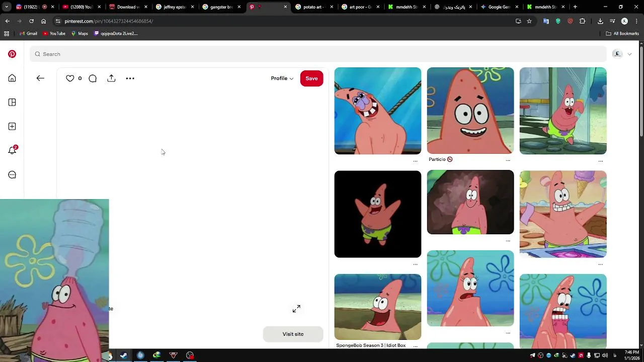Viewport: 644px width, 362px height.
Task: Open the Patrick walking in shorts pin
Action: [562, 111]
